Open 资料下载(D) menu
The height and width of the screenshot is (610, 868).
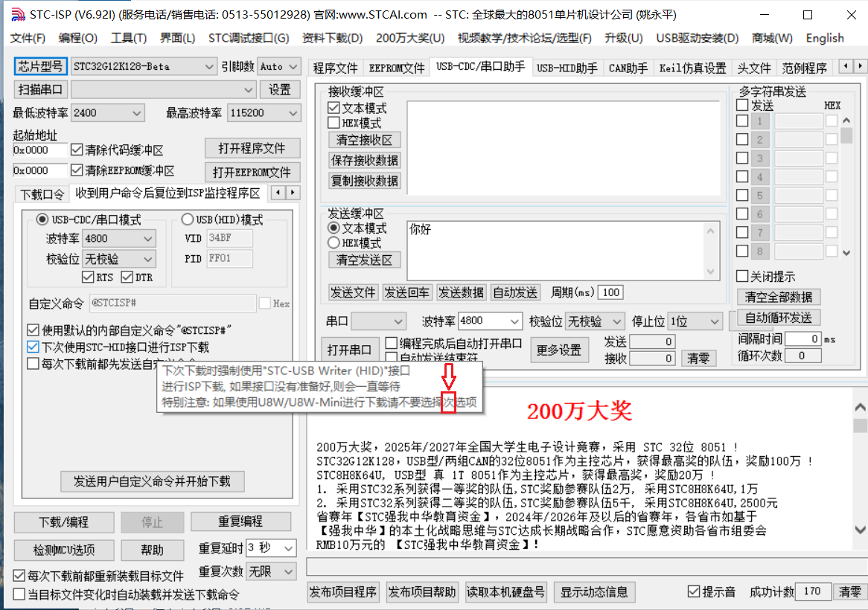click(332, 38)
